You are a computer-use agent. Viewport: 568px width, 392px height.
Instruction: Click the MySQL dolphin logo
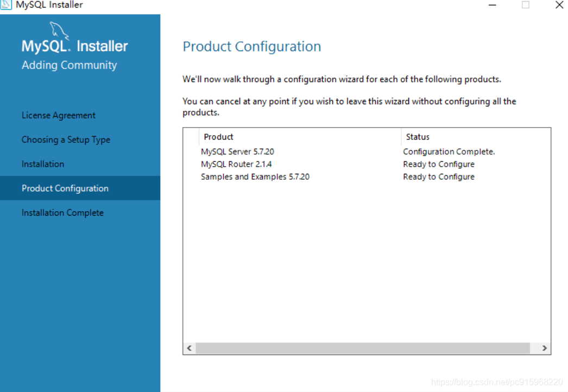click(59, 30)
